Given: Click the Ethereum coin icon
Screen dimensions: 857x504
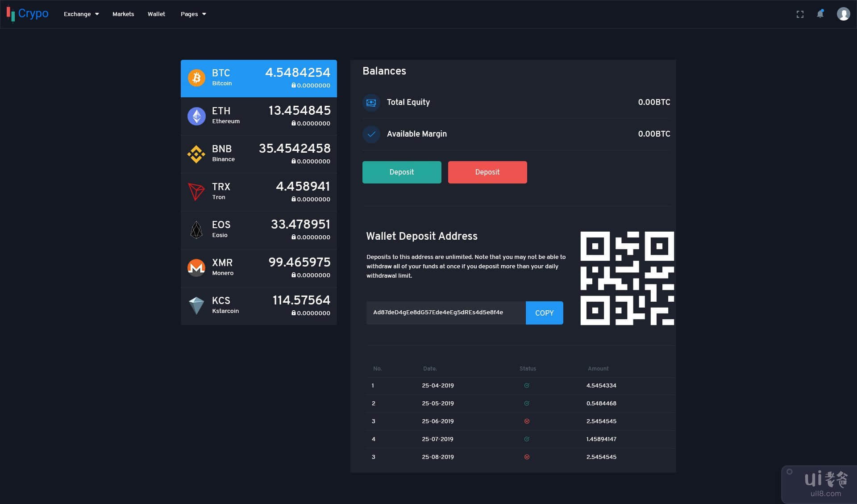Looking at the screenshot, I should coord(196,116).
